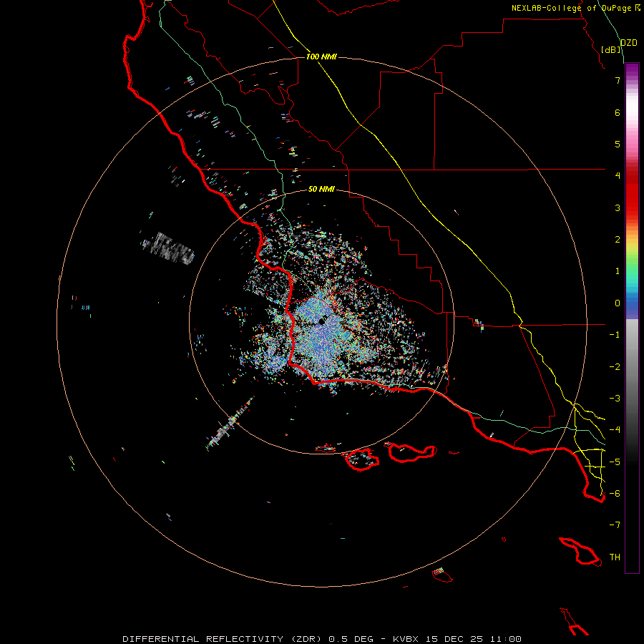Click the 5 value on color scale
Image resolution: width=644 pixels, height=644 pixels.
pyautogui.click(x=618, y=144)
